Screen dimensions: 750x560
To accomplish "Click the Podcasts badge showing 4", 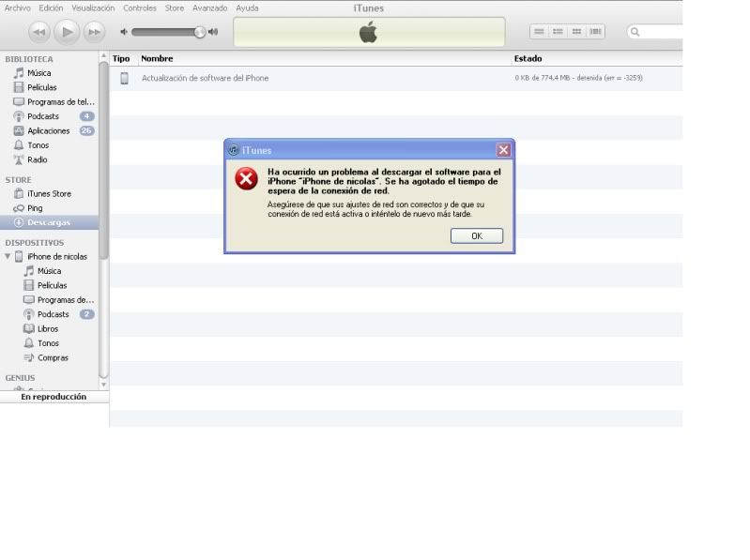I will (86, 116).
